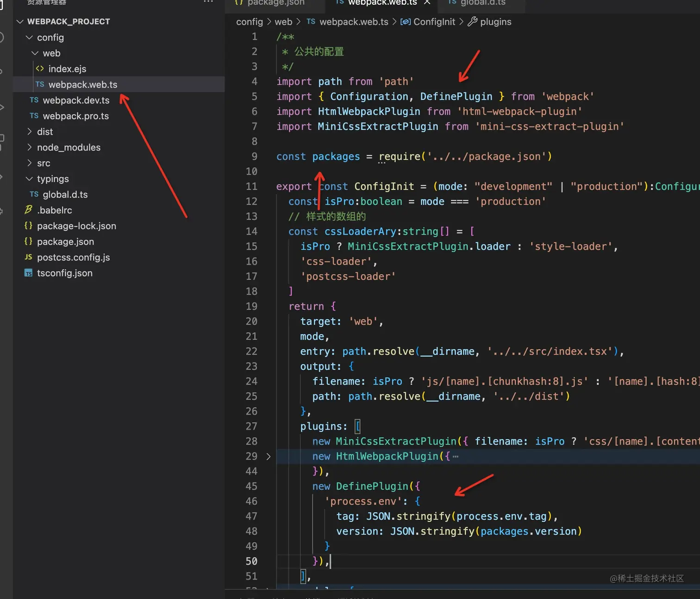The height and width of the screenshot is (599, 700).
Task: Open index.ejs via its file icon
Action: pos(40,69)
